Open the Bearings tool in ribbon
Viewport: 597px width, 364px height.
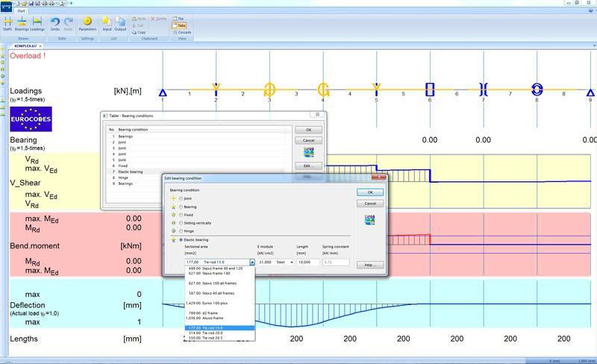click(22, 23)
